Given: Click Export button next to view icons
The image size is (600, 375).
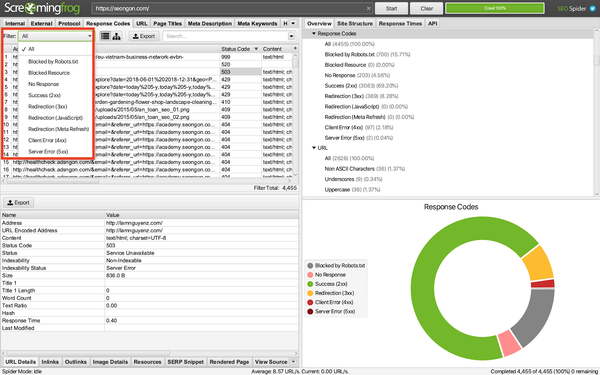Looking at the screenshot, I should tap(144, 36).
